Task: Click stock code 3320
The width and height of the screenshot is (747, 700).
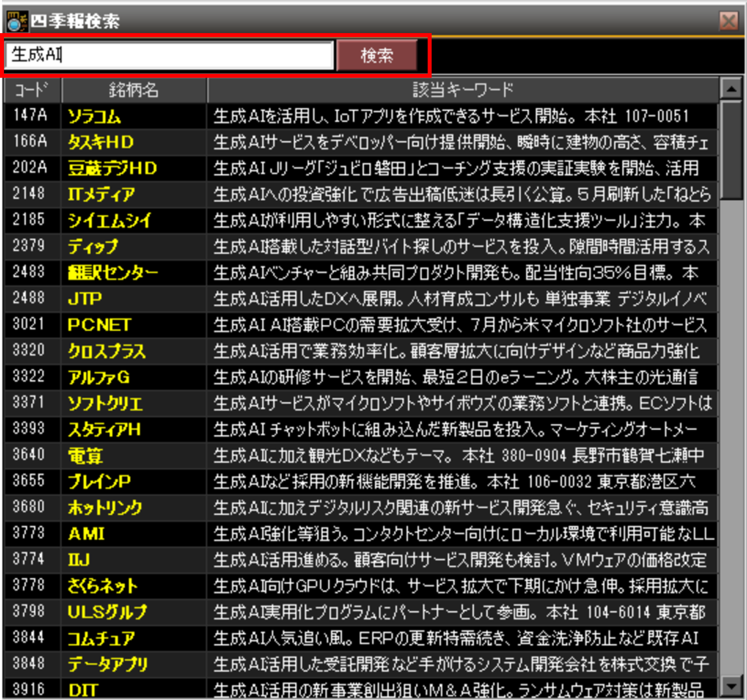Action: pyautogui.click(x=29, y=350)
